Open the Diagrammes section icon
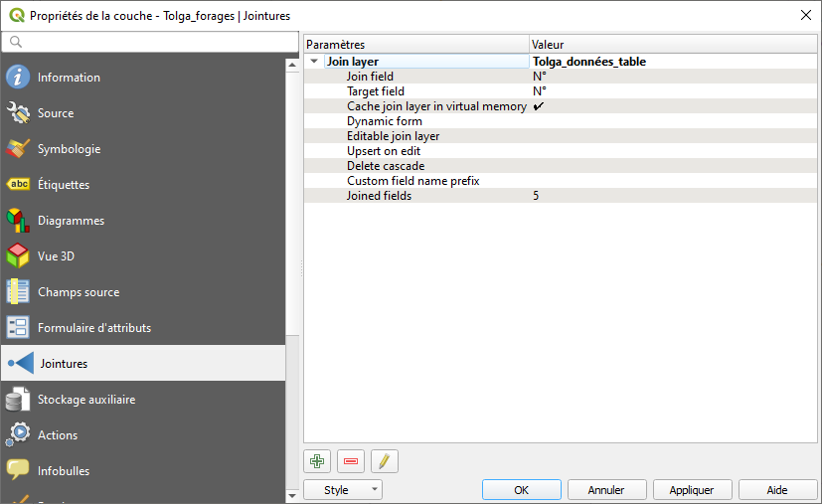Image resolution: width=822 pixels, height=504 pixels. pyautogui.click(x=18, y=221)
